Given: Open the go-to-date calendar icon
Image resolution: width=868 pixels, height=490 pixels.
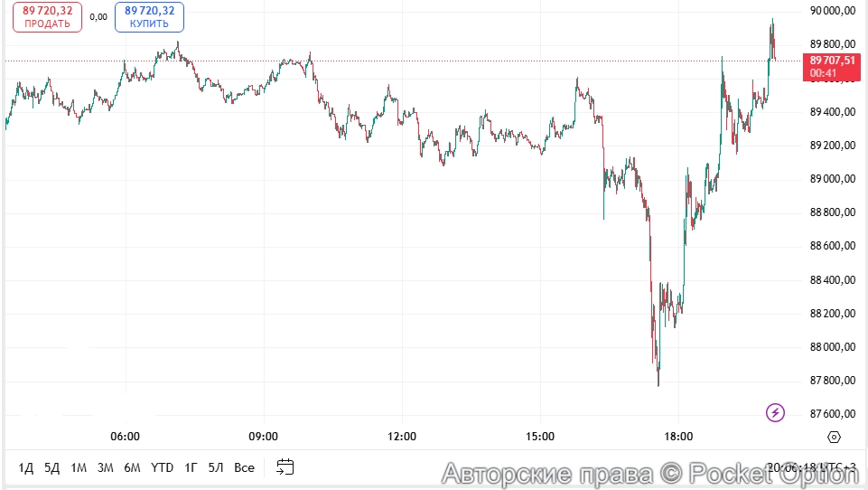Looking at the screenshot, I should pos(285,467).
